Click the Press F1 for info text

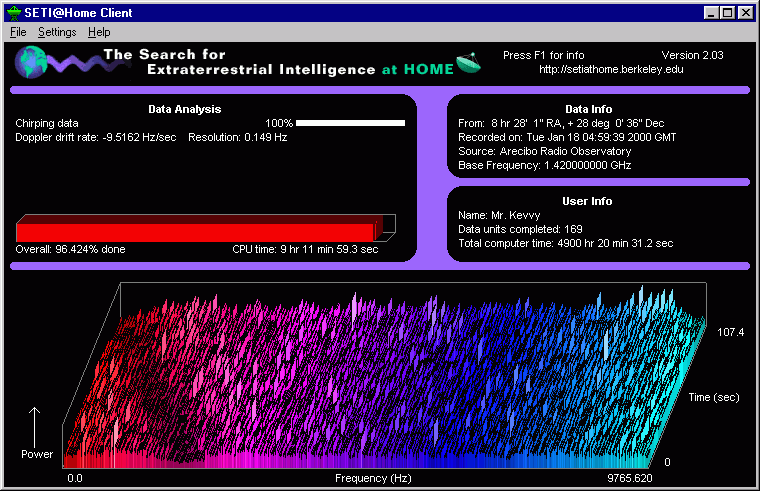pos(541,55)
